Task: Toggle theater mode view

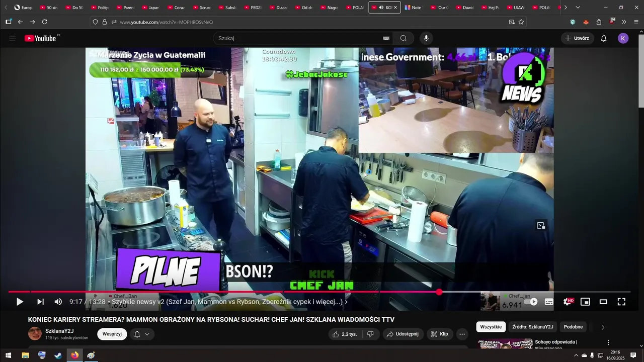Action: click(603, 302)
